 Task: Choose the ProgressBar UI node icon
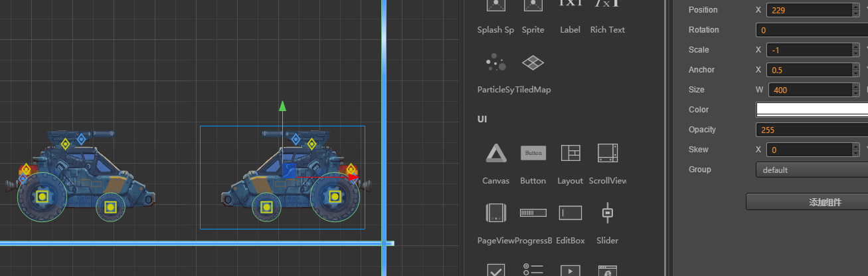point(533,213)
